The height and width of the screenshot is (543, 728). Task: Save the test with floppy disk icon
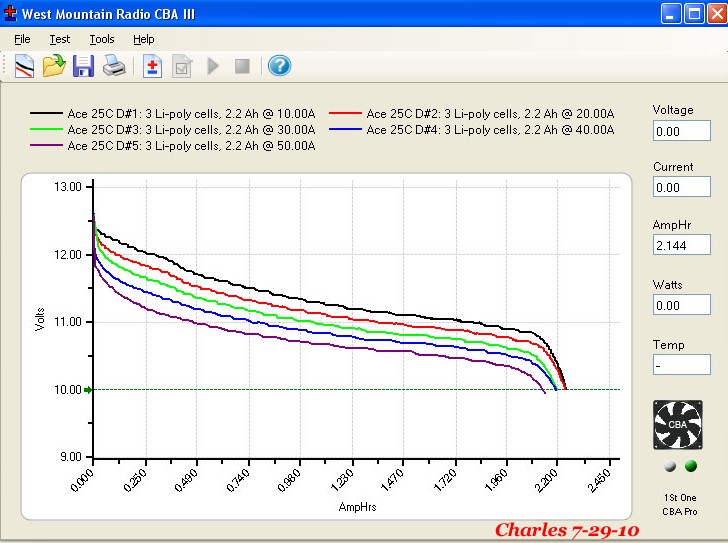(83, 66)
